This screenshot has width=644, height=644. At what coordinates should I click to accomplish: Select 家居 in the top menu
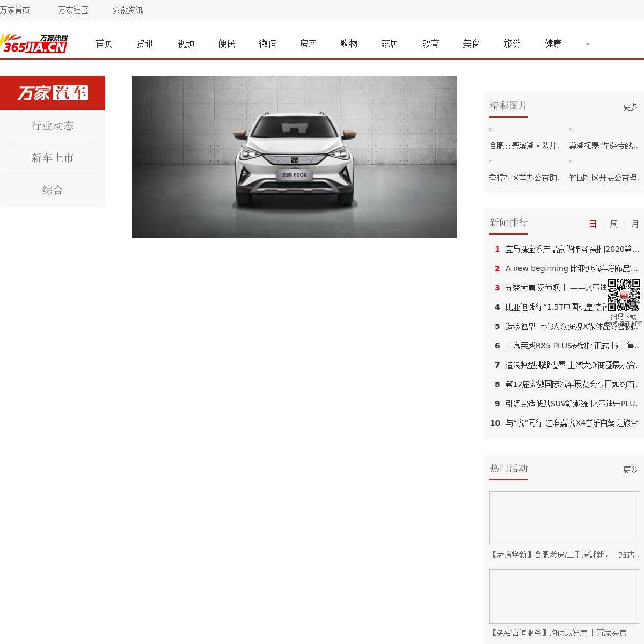pyautogui.click(x=390, y=43)
